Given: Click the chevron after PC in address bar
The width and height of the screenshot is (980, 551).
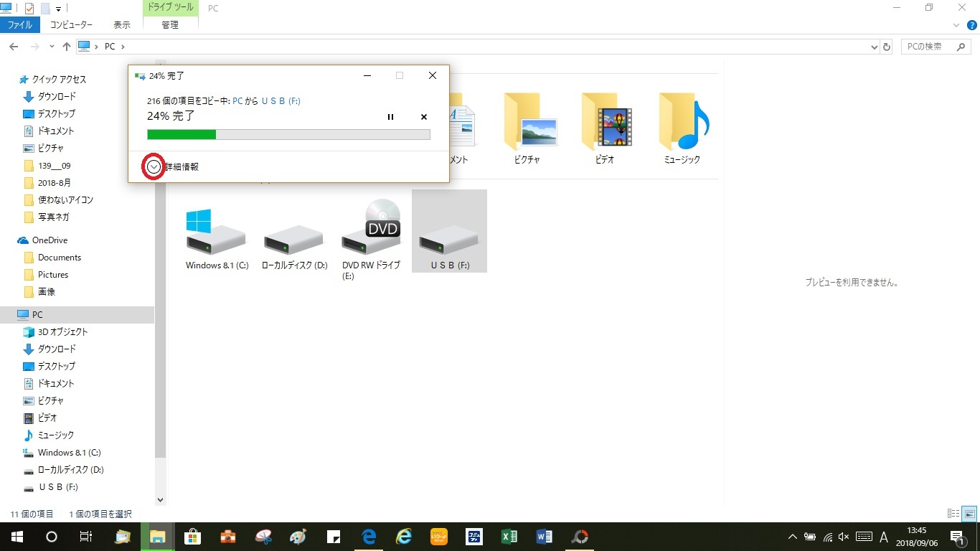Looking at the screenshot, I should point(123,47).
